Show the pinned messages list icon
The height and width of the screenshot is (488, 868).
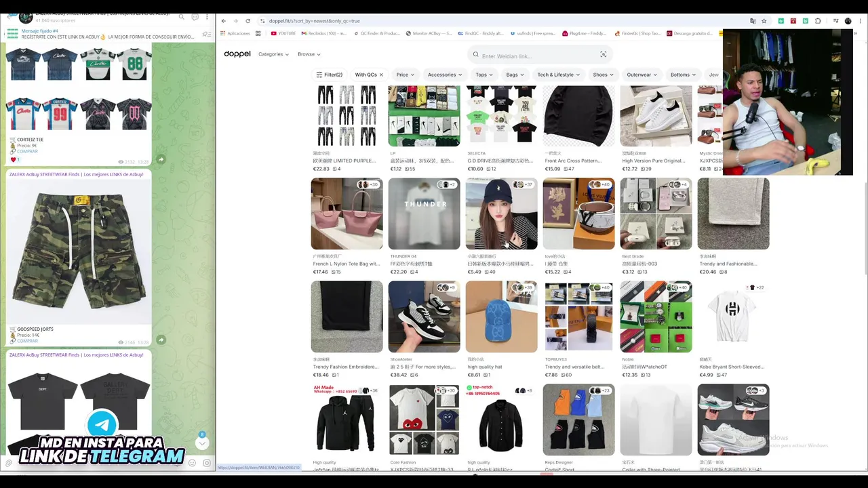click(x=205, y=34)
